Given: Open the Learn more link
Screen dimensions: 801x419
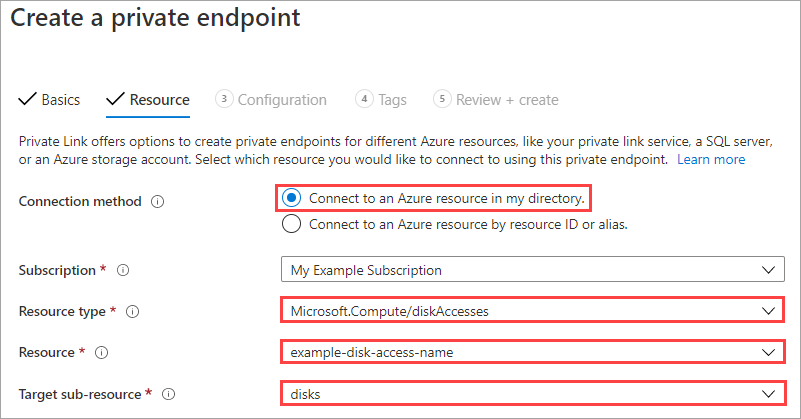Looking at the screenshot, I should point(711,160).
